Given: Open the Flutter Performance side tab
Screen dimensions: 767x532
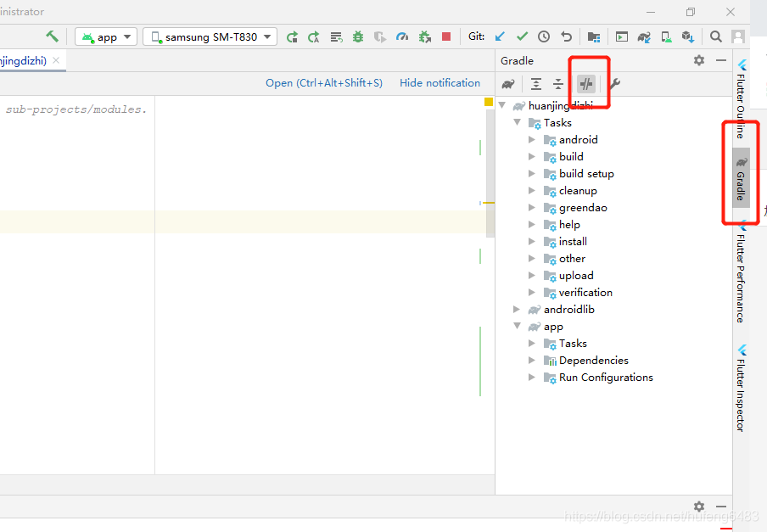Looking at the screenshot, I should 742,272.
